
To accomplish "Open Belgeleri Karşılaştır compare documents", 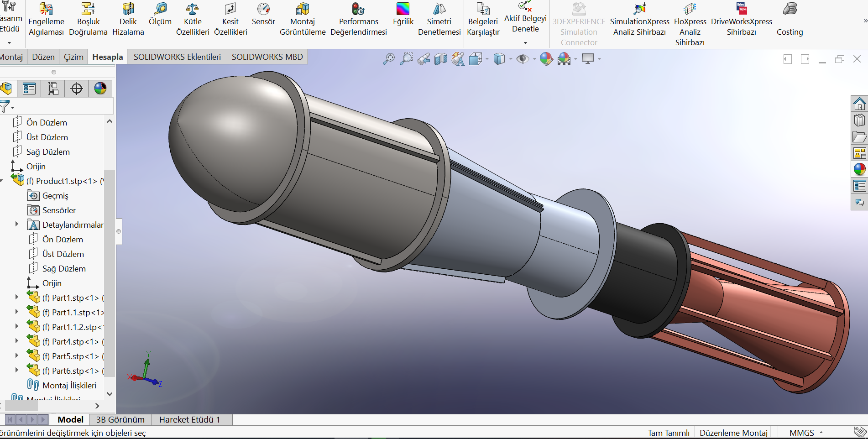I will [483, 20].
